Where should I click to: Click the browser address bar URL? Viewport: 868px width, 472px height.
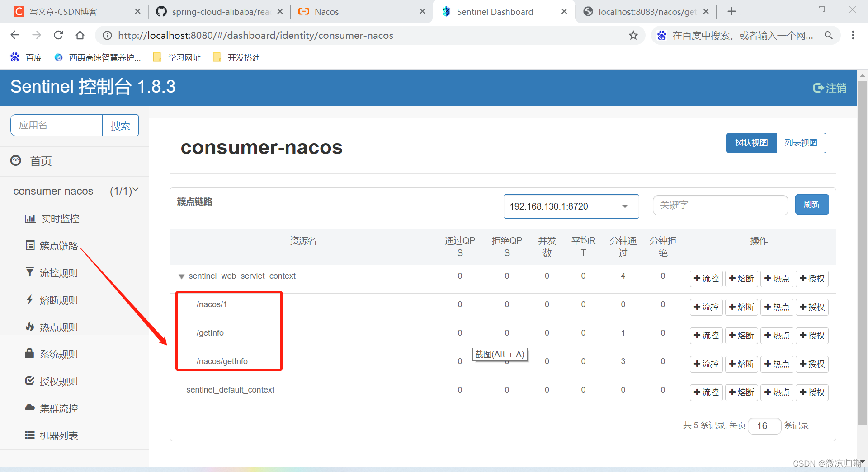coord(255,35)
